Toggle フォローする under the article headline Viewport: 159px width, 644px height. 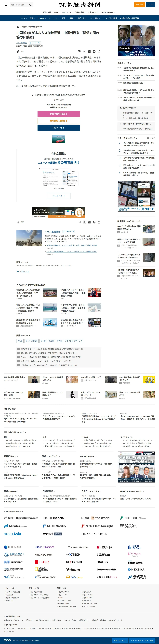click(35, 43)
